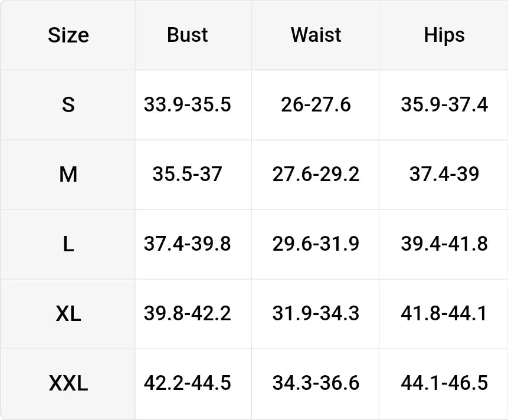Click bust value 37.4-39.8 for size L

click(x=187, y=244)
